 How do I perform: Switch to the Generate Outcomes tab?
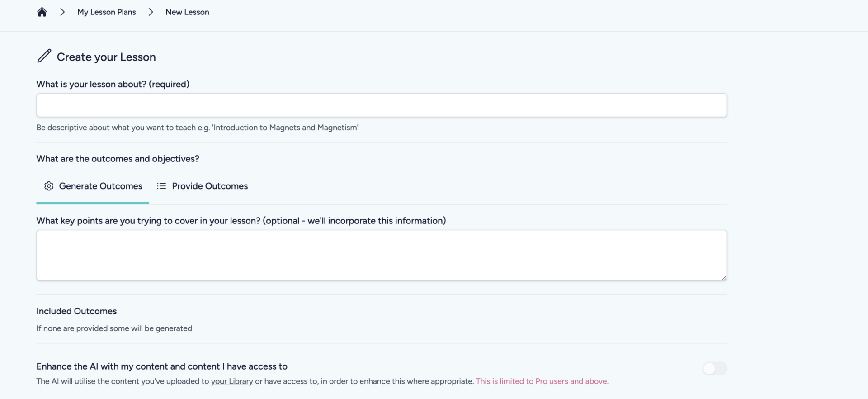[x=100, y=186]
